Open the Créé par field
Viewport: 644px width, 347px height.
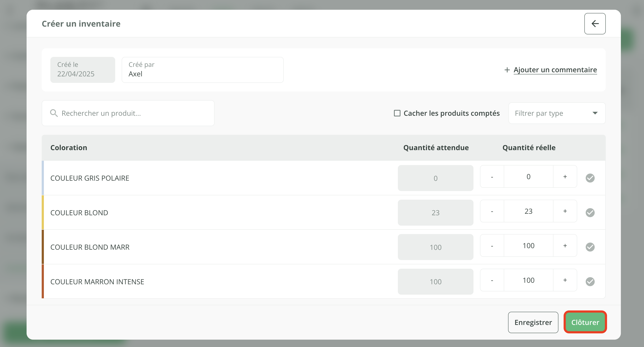click(202, 70)
